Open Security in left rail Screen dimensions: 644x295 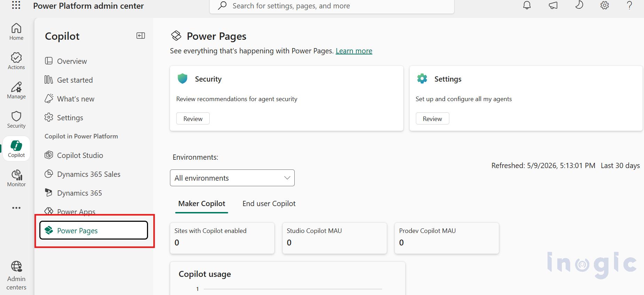16,120
